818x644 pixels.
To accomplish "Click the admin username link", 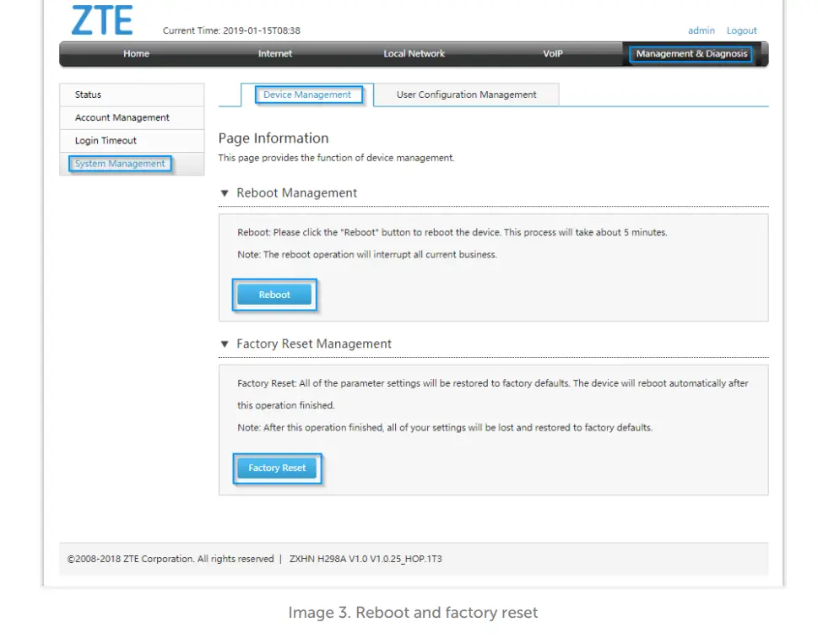I will point(701,30).
